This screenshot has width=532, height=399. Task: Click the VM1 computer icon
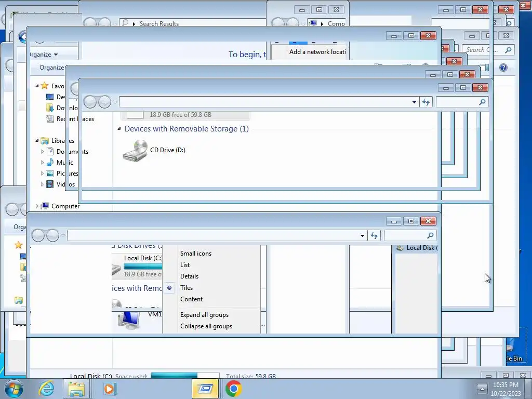pyautogui.click(x=129, y=320)
